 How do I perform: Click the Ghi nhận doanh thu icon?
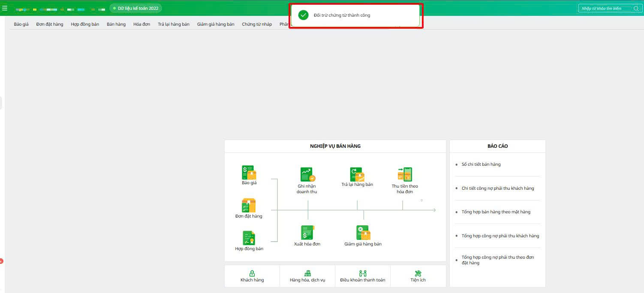307,175
